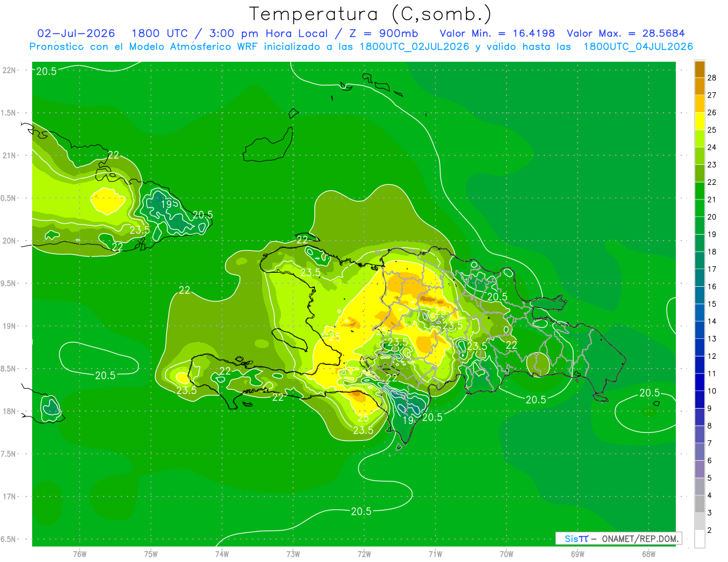The width and height of the screenshot is (728, 562).
Task: Click the yellow swatch between 25 and 26
Action: click(699, 121)
